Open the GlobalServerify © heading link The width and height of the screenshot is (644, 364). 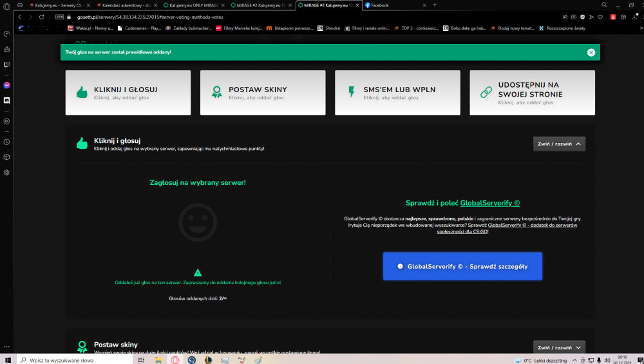point(490,203)
